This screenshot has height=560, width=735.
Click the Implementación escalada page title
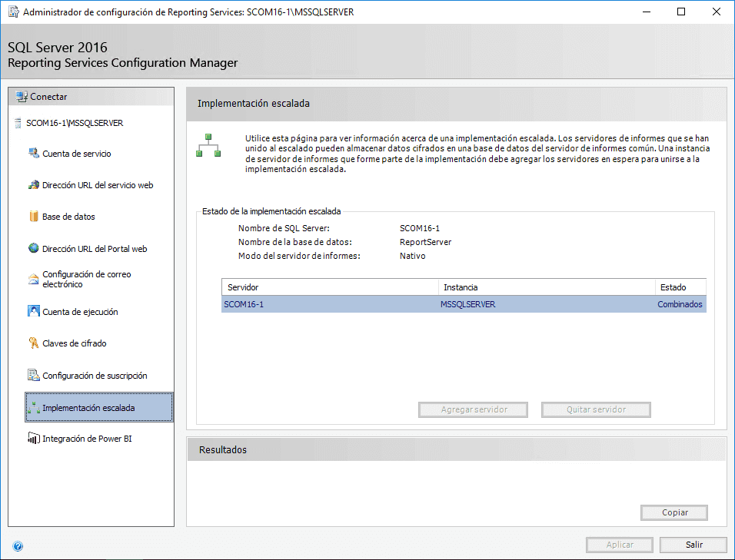point(254,104)
